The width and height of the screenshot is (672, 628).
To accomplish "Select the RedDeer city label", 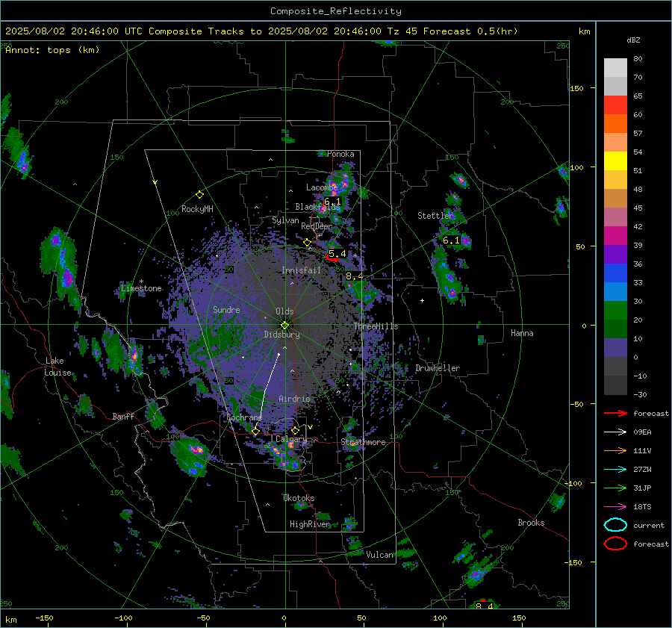I will pyautogui.click(x=317, y=226).
